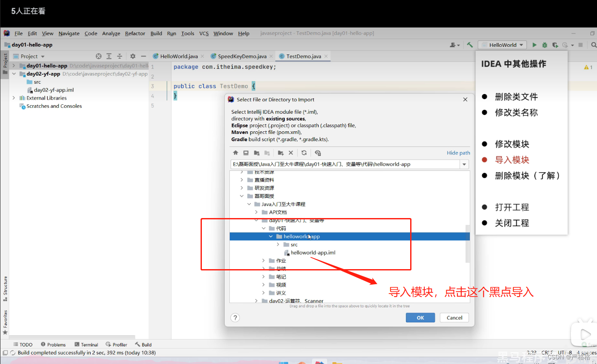The width and height of the screenshot is (597, 364).
Task: Hide the Project panel with the minus icon
Action: pyautogui.click(x=143, y=56)
